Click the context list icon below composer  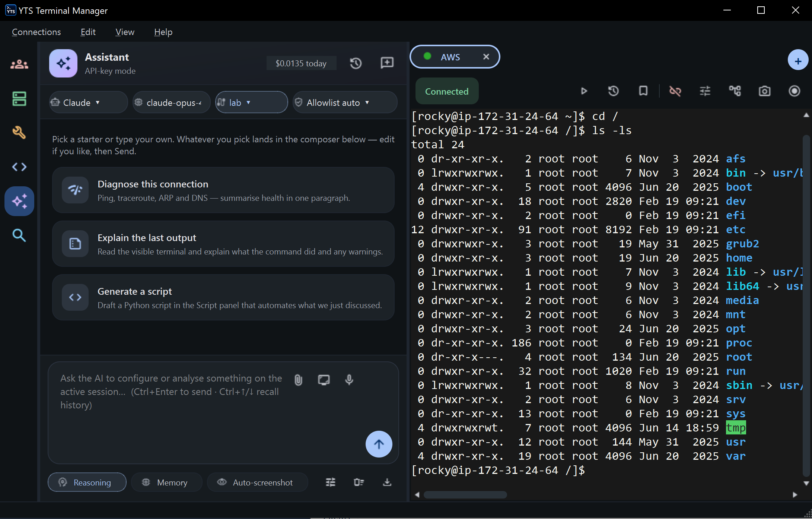pyautogui.click(x=359, y=482)
